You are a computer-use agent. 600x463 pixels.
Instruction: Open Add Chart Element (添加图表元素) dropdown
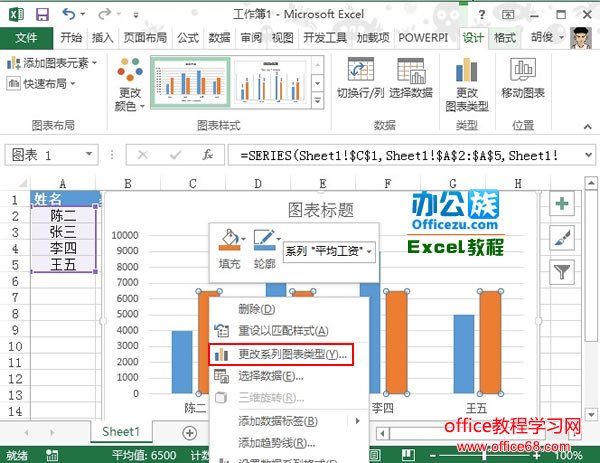(x=52, y=63)
